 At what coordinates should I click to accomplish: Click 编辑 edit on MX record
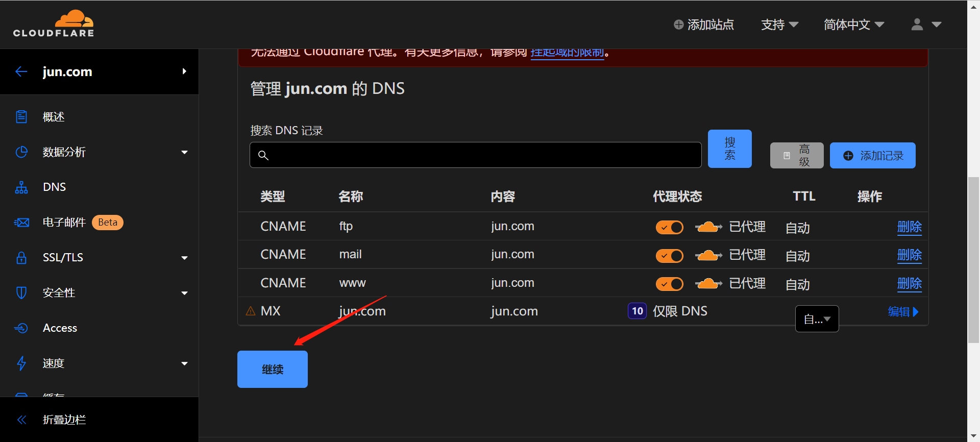pyautogui.click(x=903, y=311)
